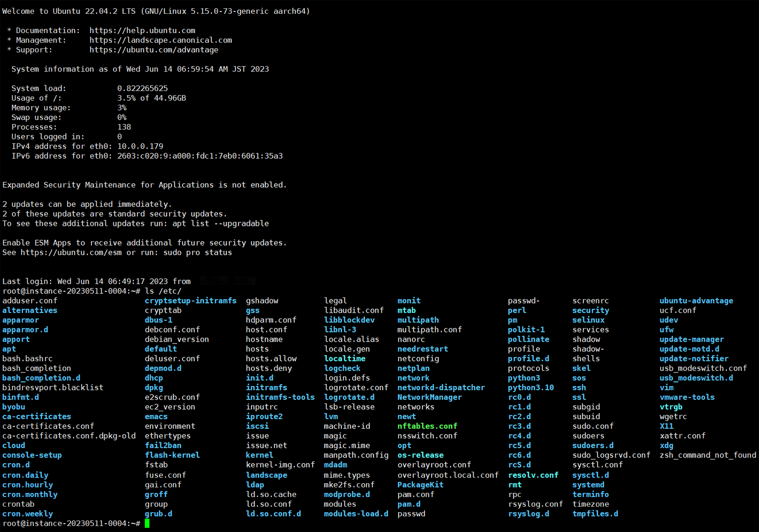759x532 pixels.
Task: Click the iproute2 directory entry
Action: coord(264,417)
